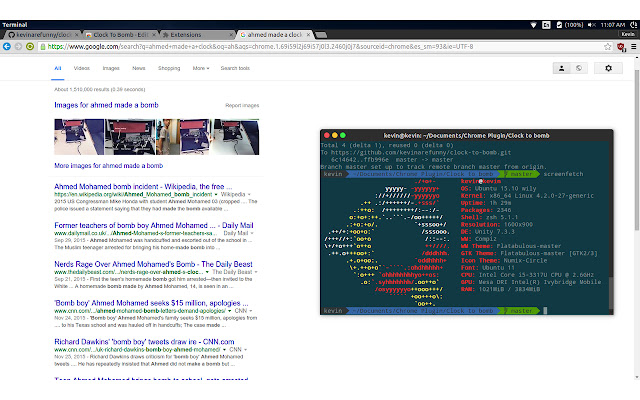The height and width of the screenshot is (400, 640).
Task: Open the red shield extension icon
Action: [x=621, y=47]
